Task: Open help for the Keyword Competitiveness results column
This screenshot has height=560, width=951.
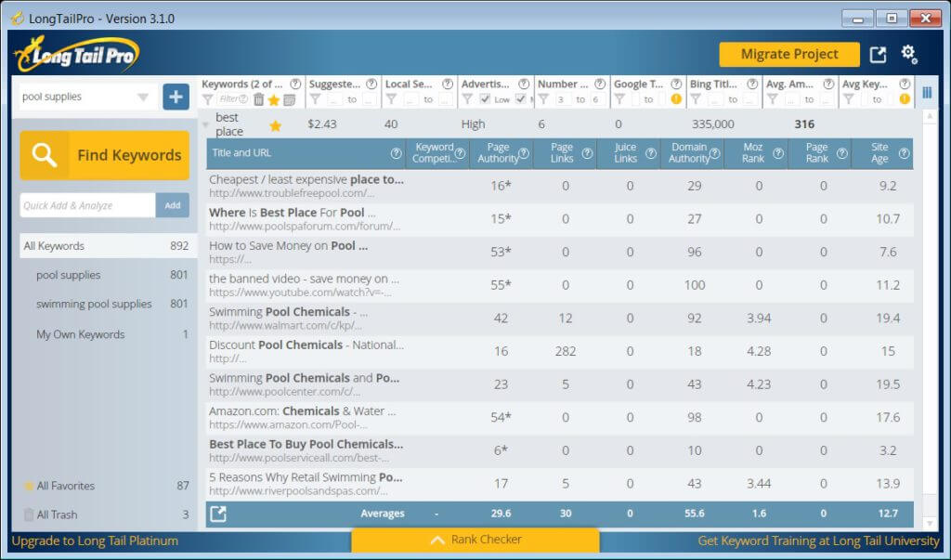Action: (460, 153)
